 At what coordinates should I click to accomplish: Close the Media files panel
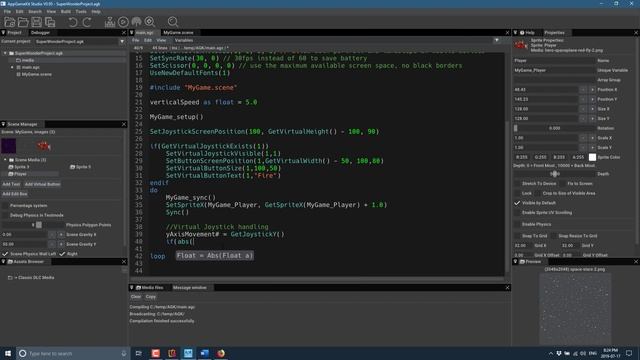coord(507,287)
